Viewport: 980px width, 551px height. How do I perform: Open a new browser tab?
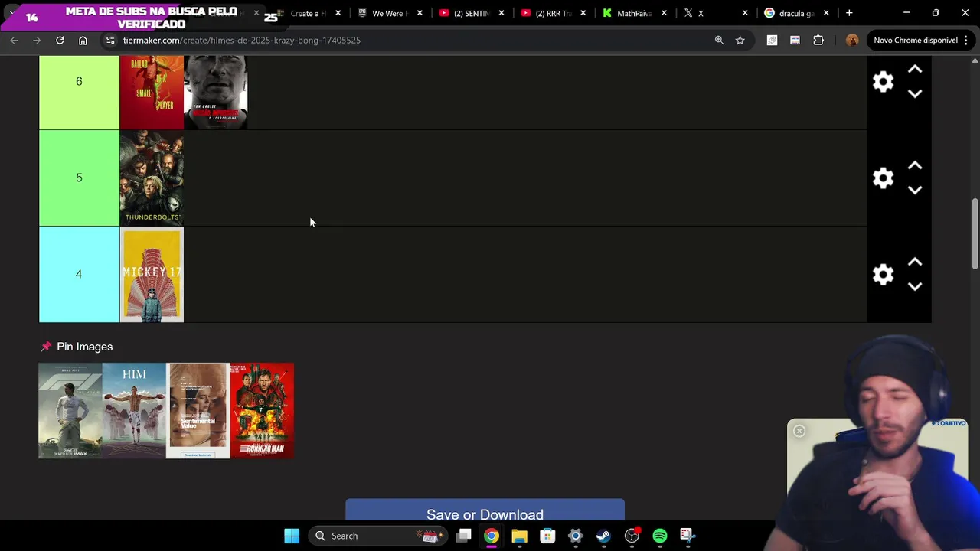pyautogui.click(x=849, y=13)
